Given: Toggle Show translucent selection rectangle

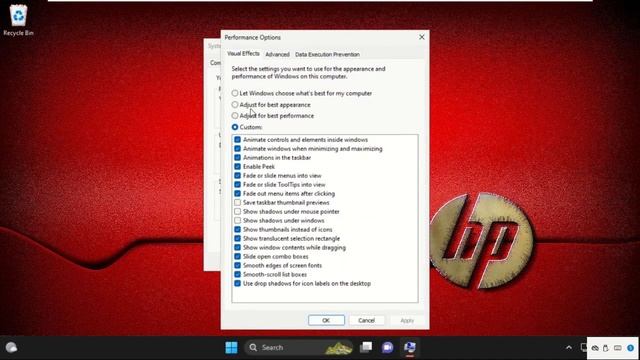Looking at the screenshot, I should click(x=238, y=238).
